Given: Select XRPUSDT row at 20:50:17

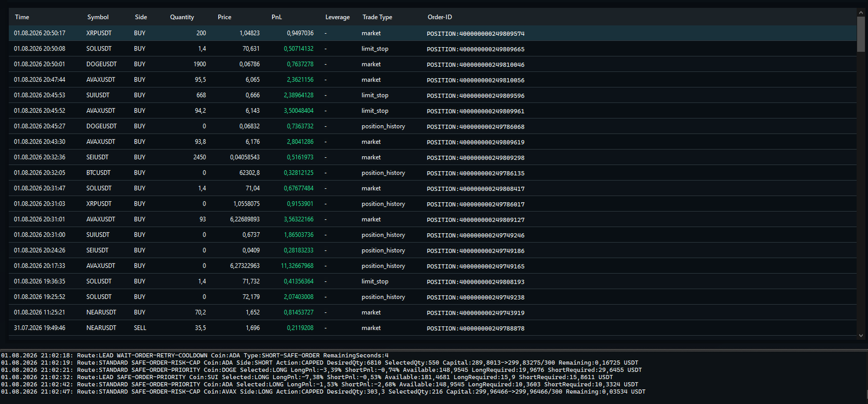Looking at the screenshot, I should pyautogui.click(x=433, y=33).
